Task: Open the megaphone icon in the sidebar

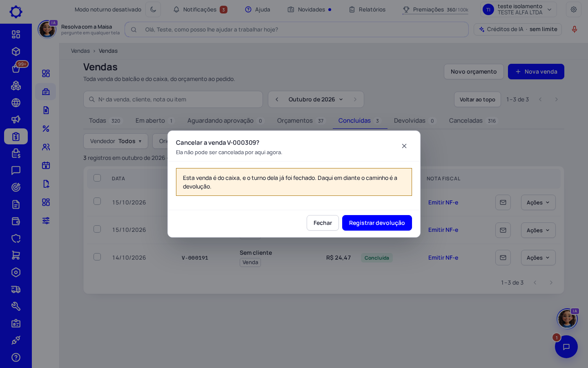Action: pyautogui.click(x=16, y=119)
